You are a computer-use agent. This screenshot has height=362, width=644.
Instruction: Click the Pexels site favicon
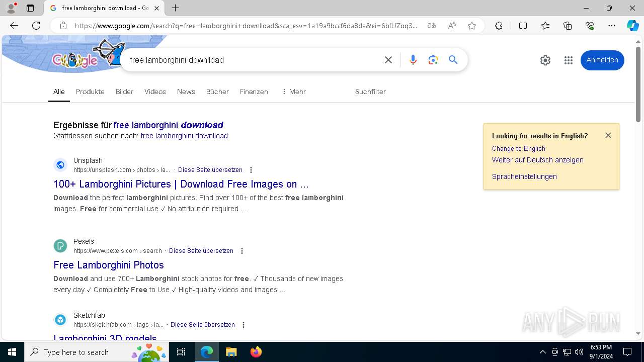click(60, 246)
